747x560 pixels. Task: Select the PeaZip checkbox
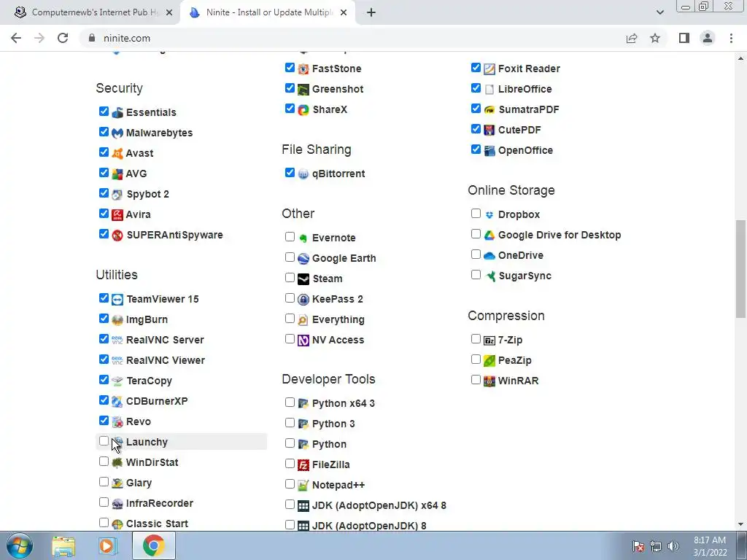pyautogui.click(x=476, y=359)
